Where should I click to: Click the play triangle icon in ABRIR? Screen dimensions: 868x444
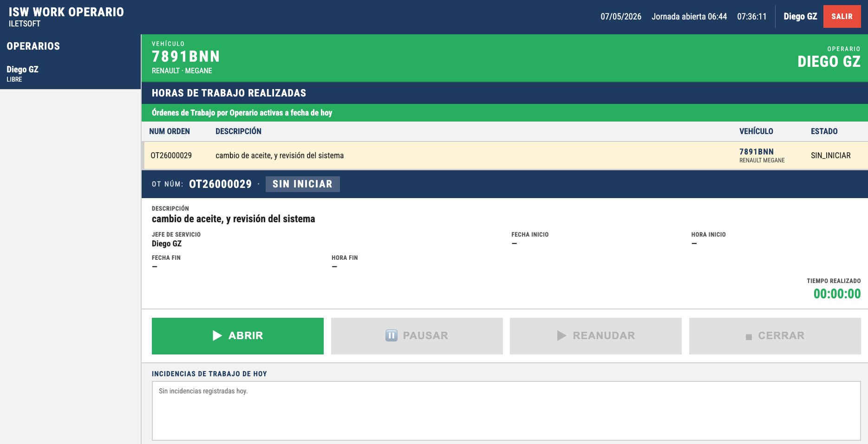(217, 335)
